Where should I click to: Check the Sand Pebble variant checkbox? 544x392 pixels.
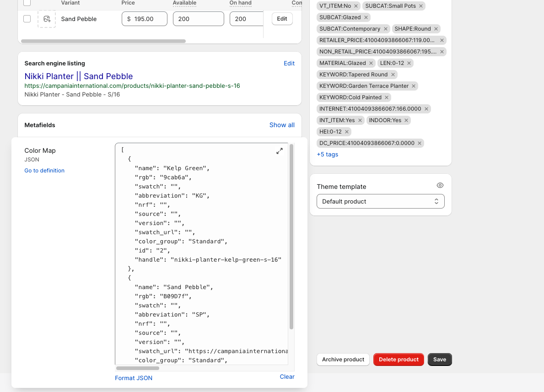click(27, 19)
